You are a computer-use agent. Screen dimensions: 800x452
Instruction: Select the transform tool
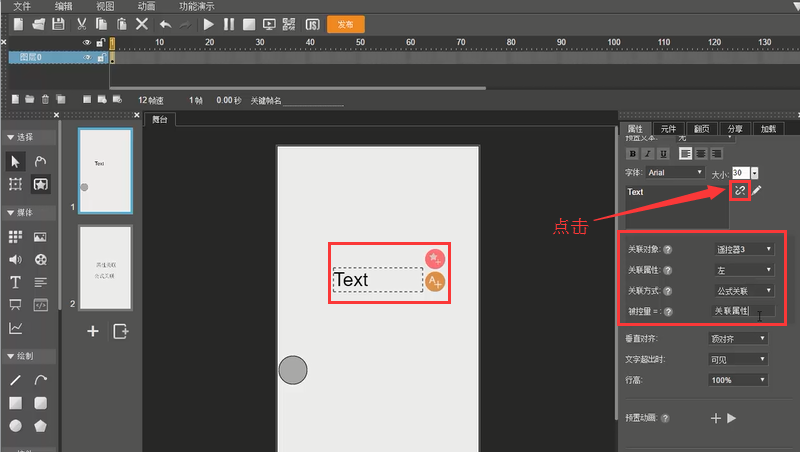pos(15,184)
